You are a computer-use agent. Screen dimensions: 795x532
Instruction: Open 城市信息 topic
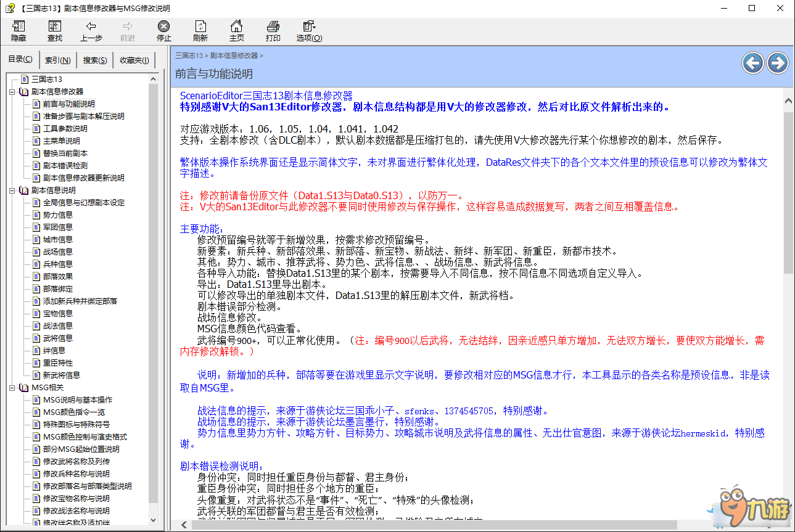[58, 240]
